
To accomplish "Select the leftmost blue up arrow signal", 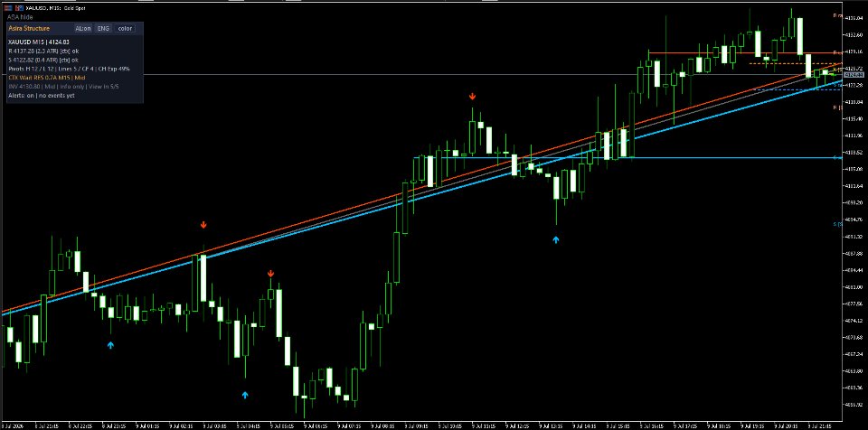I will pos(110,345).
